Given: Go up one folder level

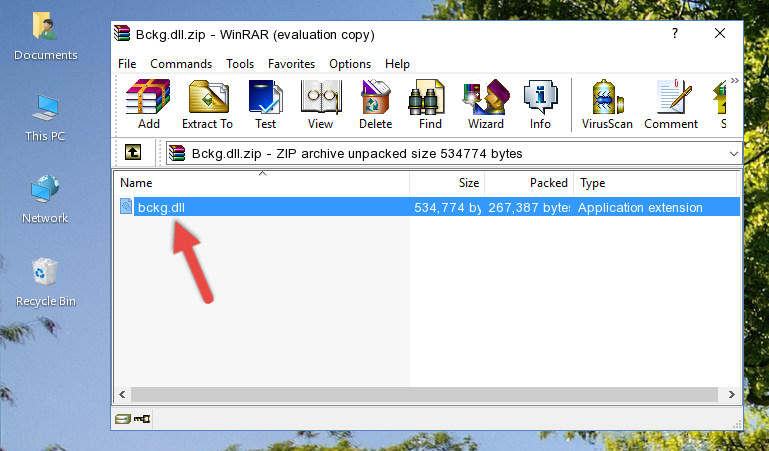Looking at the screenshot, I should pyautogui.click(x=133, y=152).
